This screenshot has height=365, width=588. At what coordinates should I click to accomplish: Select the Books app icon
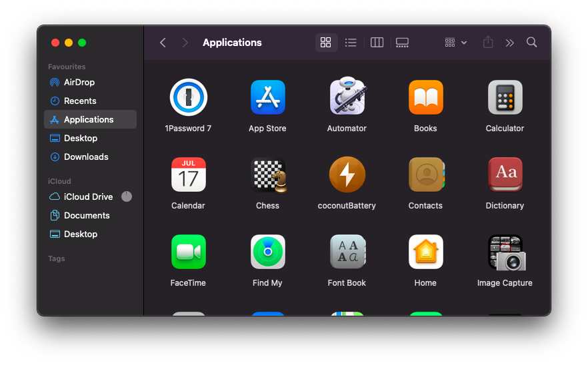(425, 97)
